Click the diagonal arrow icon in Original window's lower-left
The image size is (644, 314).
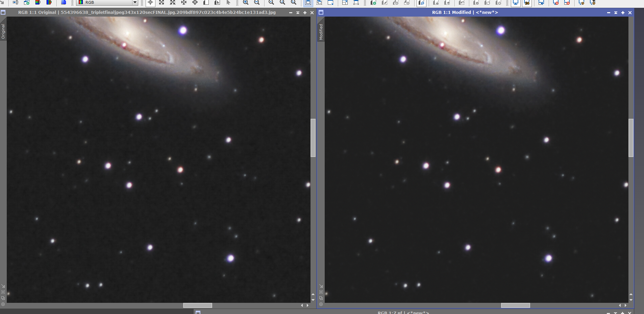point(3,286)
